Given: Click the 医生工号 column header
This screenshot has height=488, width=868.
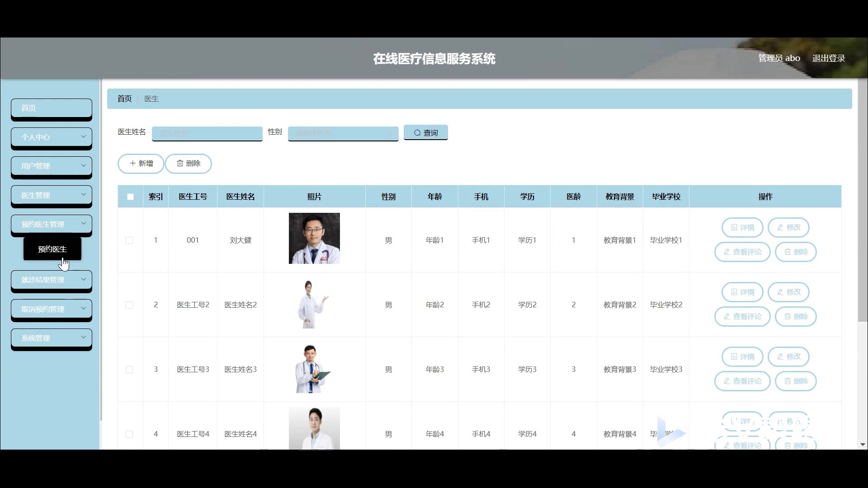Looking at the screenshot, I should [x=193, y=197].
